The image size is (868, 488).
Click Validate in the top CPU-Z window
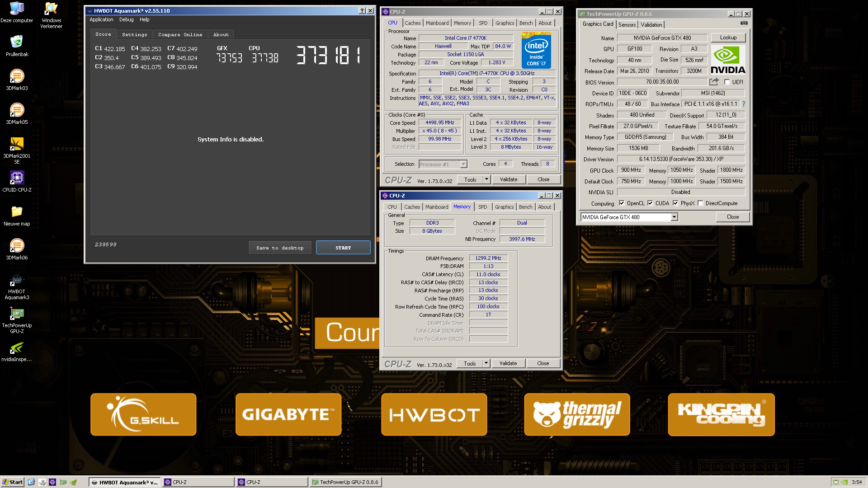click(x=509, y=179)
